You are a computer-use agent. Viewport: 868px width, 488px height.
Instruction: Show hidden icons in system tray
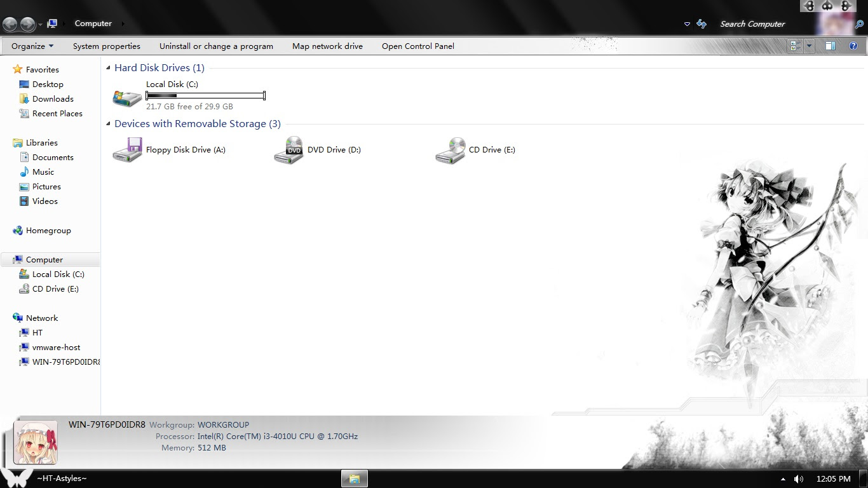pos(782,478)
